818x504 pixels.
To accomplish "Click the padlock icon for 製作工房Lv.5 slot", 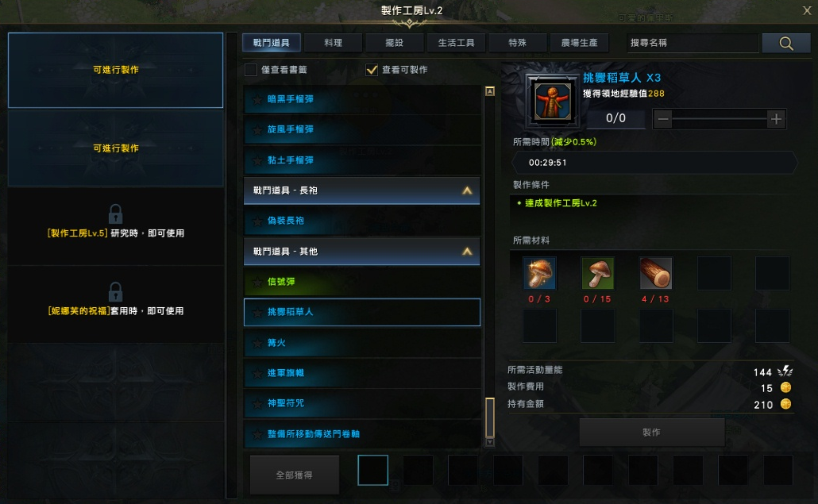I will click(x=115, y=214).
